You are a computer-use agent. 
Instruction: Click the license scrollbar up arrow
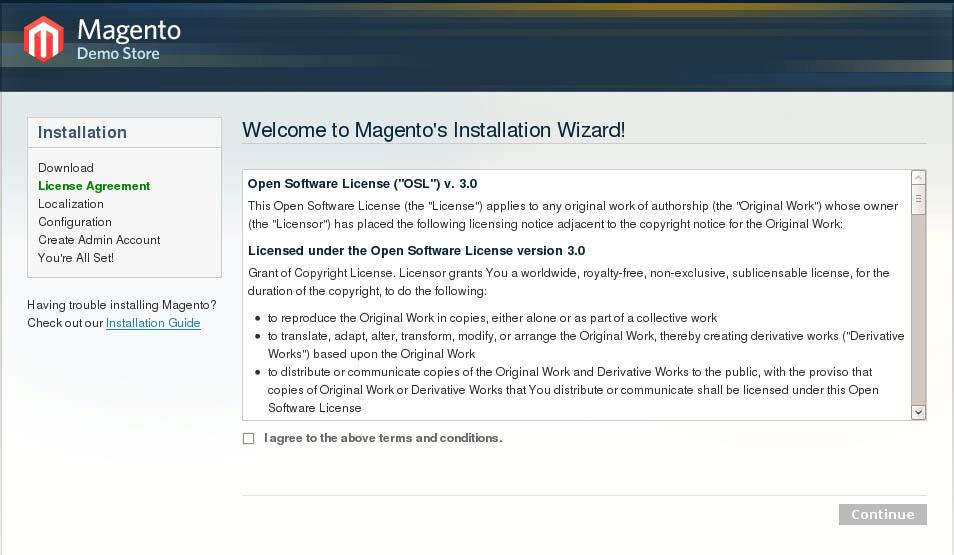tap(918, 177)
